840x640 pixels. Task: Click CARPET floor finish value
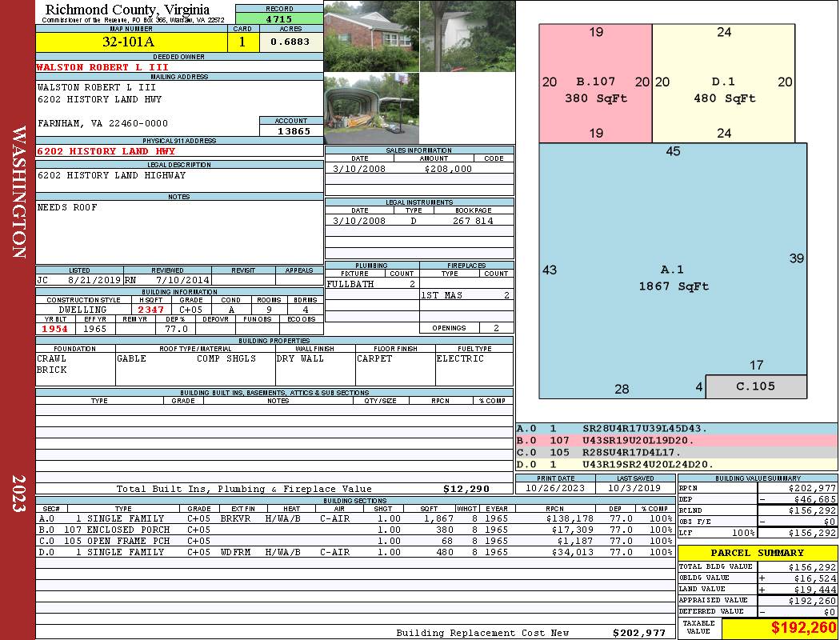click(374, 358)
